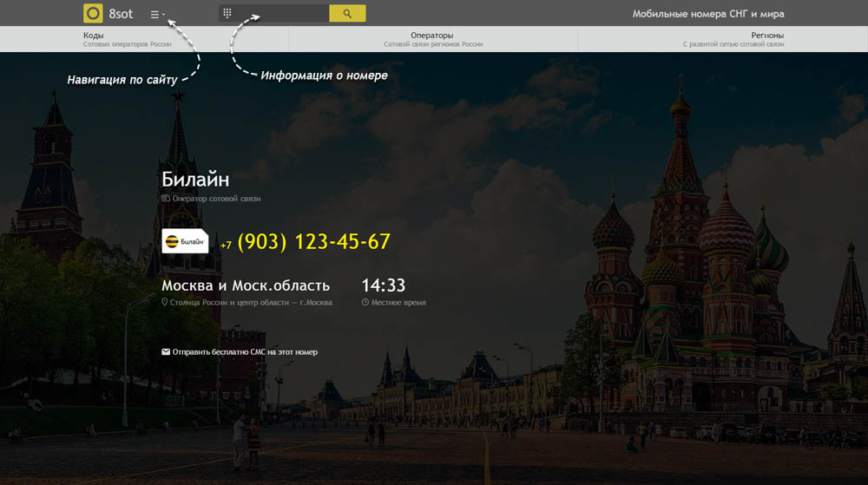Click the 8sot yellow logo icon
868x485 pixels.
pos(93,13)
